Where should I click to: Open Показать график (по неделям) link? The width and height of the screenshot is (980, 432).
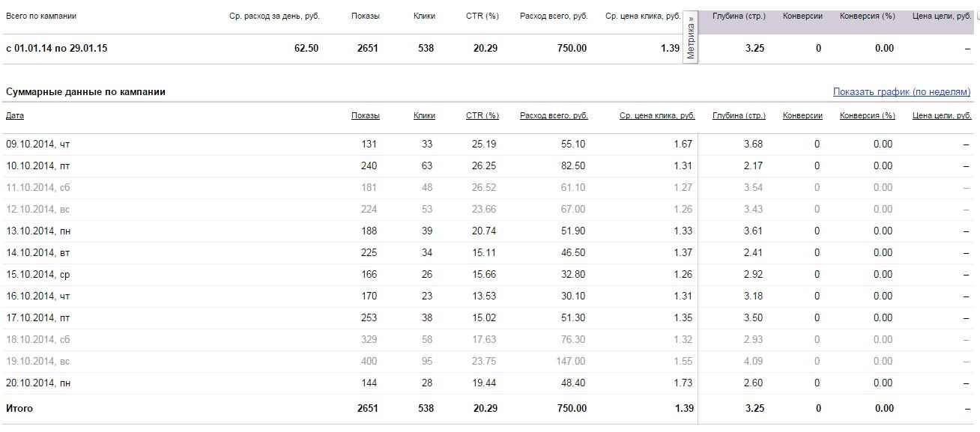(x=902, y=92)
